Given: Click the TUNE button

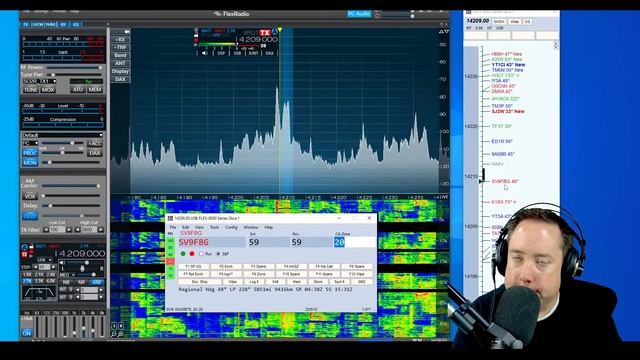Looking at the screenshot, I should point(31,90).
